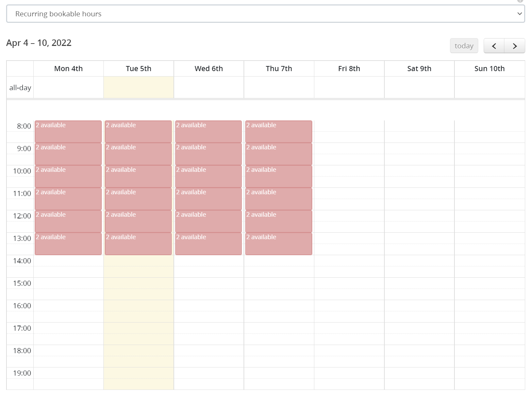Select Monday 8:00 available slot
The image size is (532, 395).
(68, 131)
